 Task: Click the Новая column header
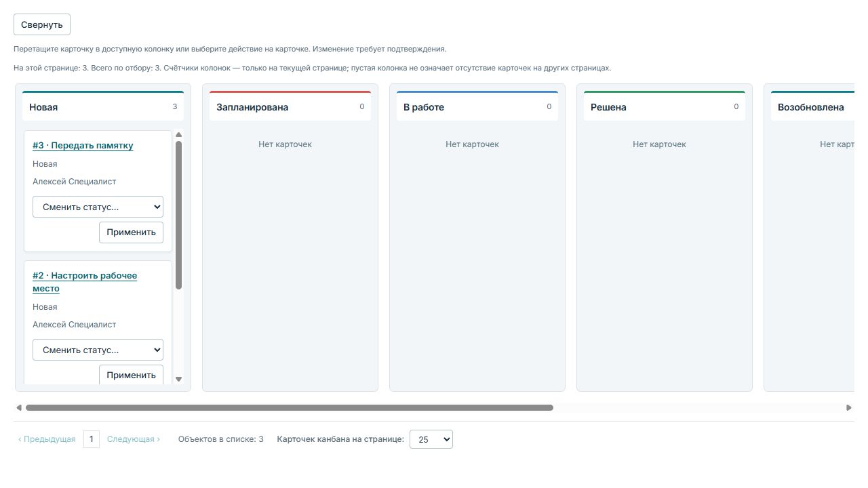[103, 106]
